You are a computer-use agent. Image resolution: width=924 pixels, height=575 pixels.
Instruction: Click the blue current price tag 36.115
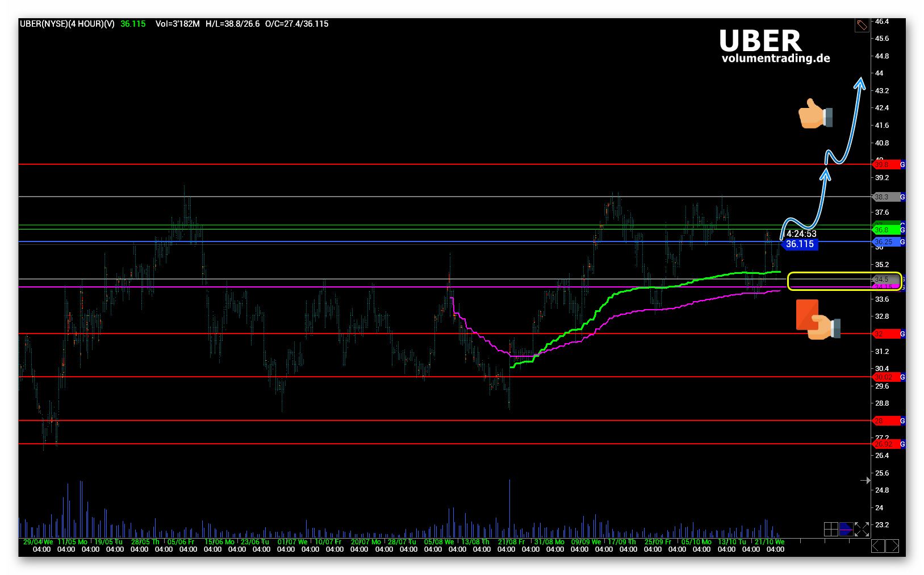[800, 244]
